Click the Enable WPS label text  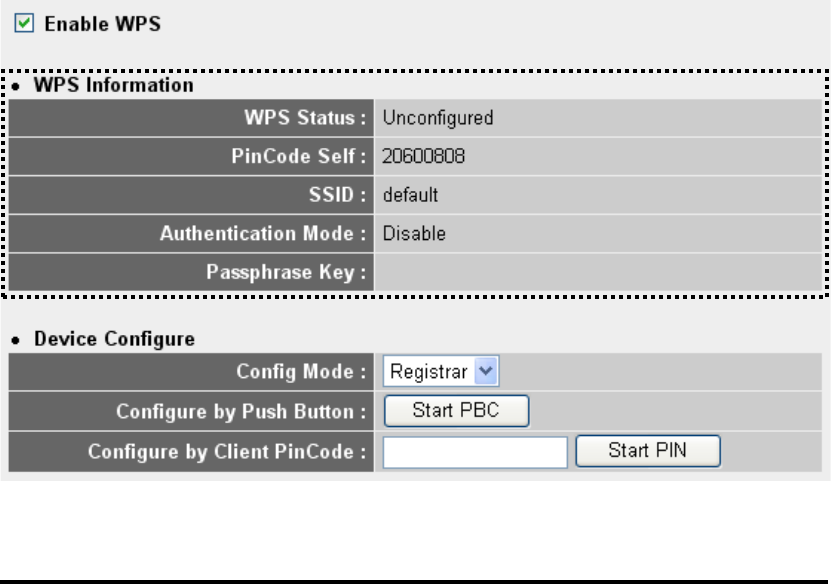[102, 24]
